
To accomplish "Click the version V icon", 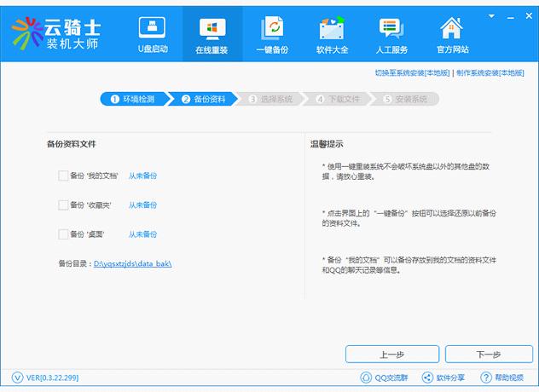I will [17, 378].
